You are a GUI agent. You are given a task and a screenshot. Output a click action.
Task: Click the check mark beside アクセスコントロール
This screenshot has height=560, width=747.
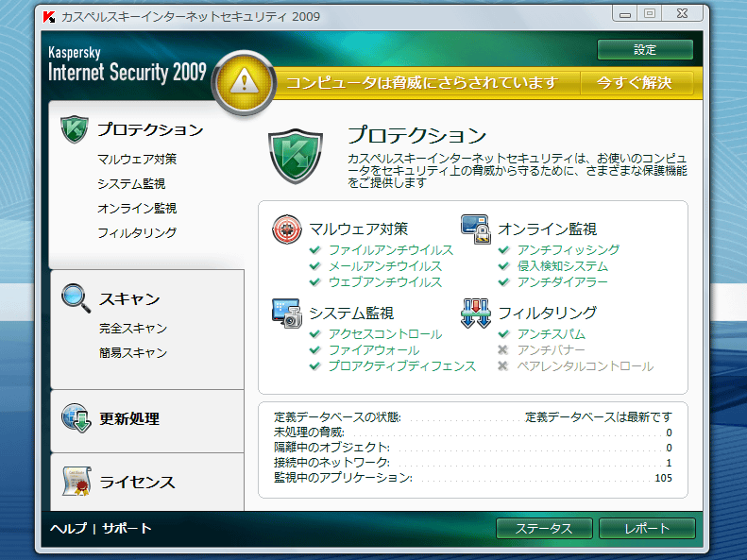point(314,333)
